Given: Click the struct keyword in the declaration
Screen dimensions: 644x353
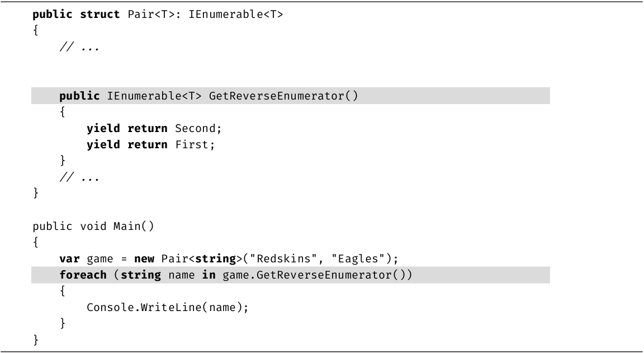Looking at the screenshot, I should click(100, 15).
